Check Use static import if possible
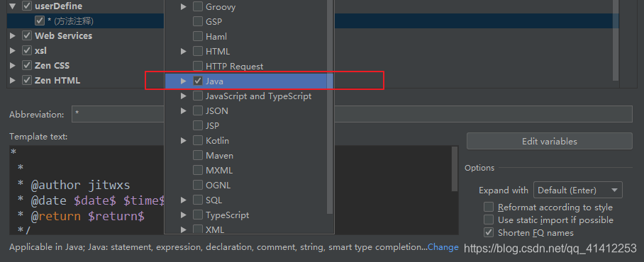This screenshot has height=262, width=644. click(489, 220)
